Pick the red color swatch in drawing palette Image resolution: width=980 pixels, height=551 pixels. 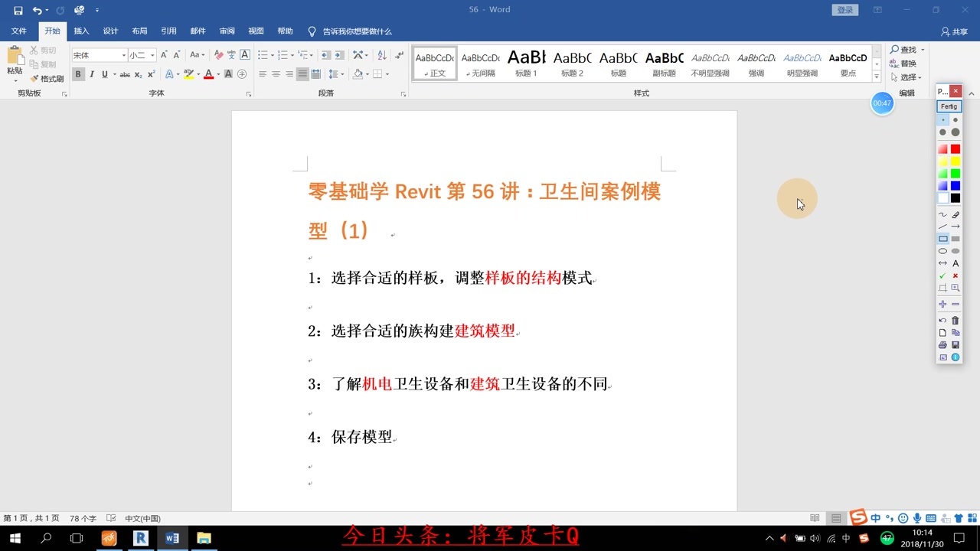955,148
